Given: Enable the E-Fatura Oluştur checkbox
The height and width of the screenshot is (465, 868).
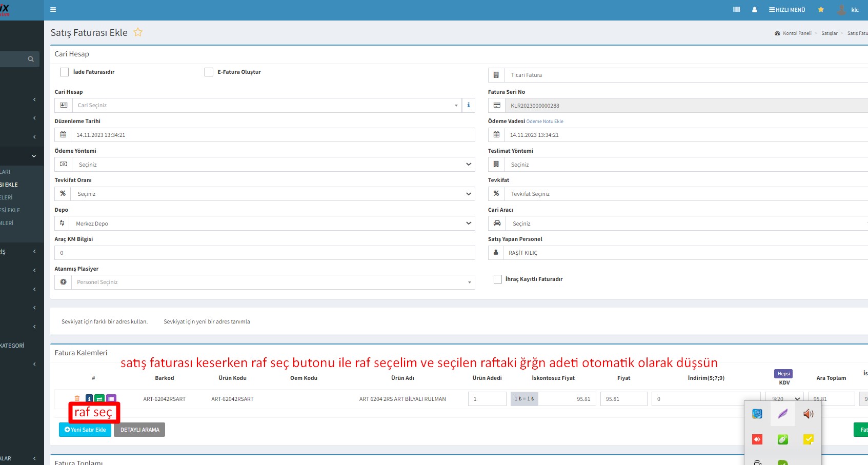Looking at the screenshot, I should 209,72.
